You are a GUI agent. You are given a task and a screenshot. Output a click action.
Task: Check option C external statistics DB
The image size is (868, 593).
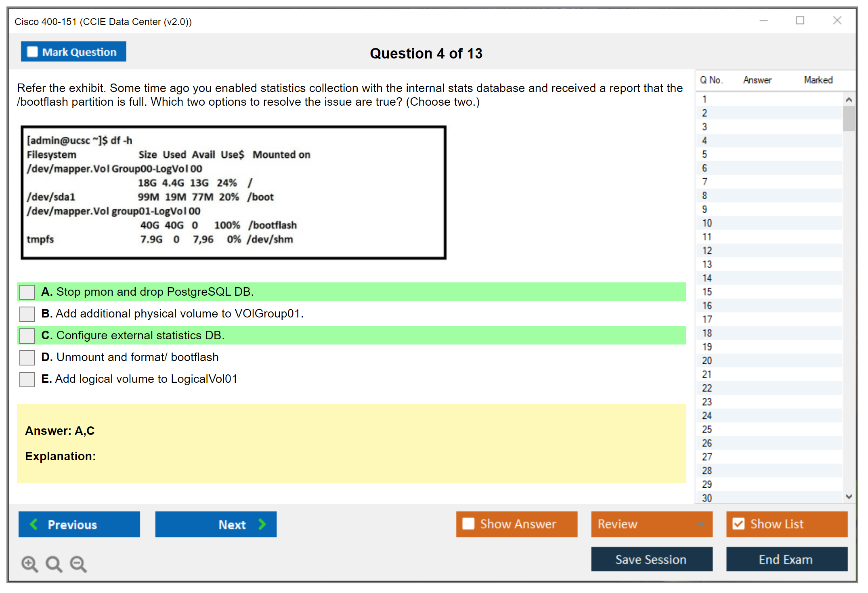27,336
